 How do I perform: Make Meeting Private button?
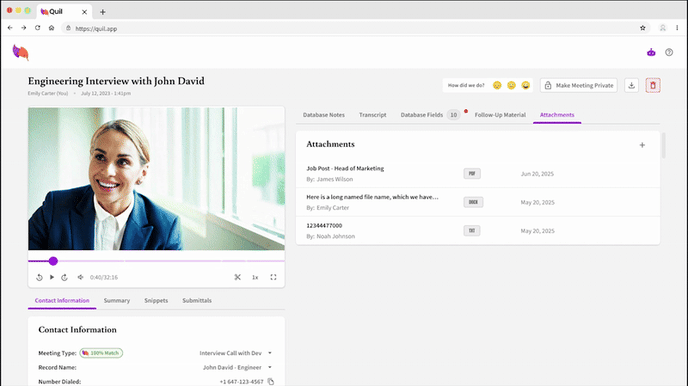(x=579, y=86)
